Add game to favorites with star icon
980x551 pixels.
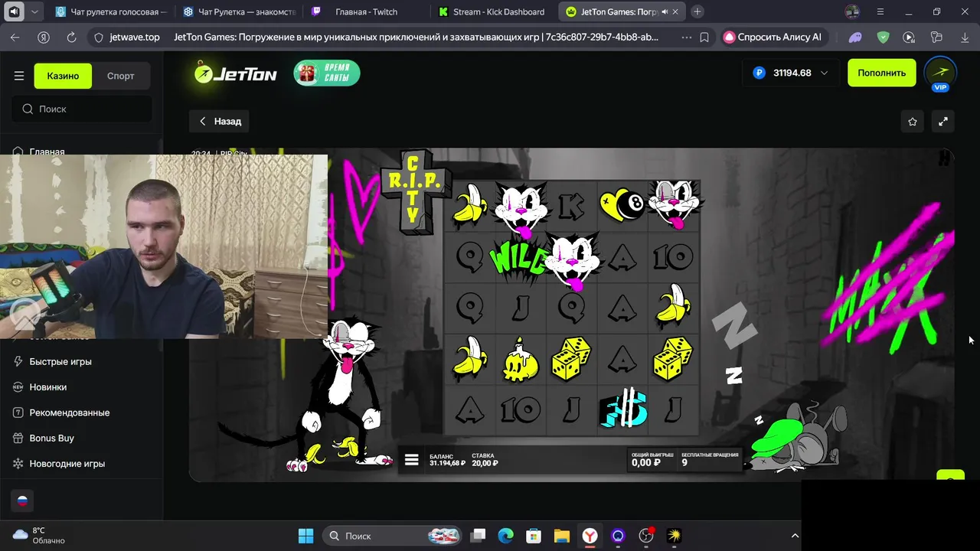(x=912, y=121)
